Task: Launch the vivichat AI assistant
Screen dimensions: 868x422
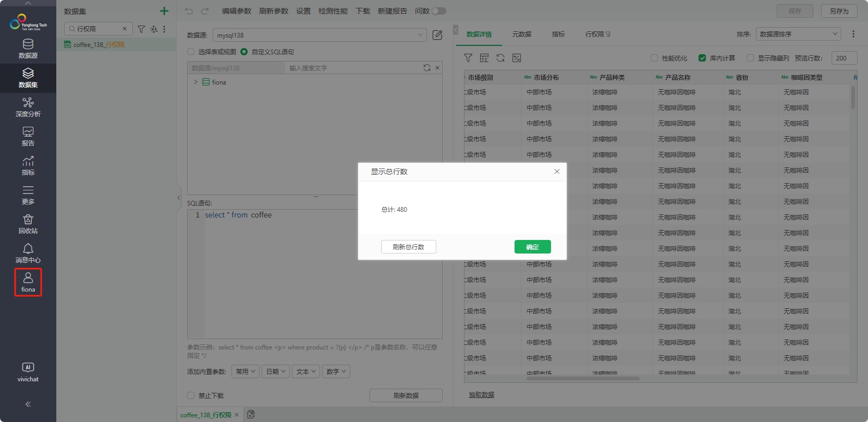Action: tap(28, 372)
